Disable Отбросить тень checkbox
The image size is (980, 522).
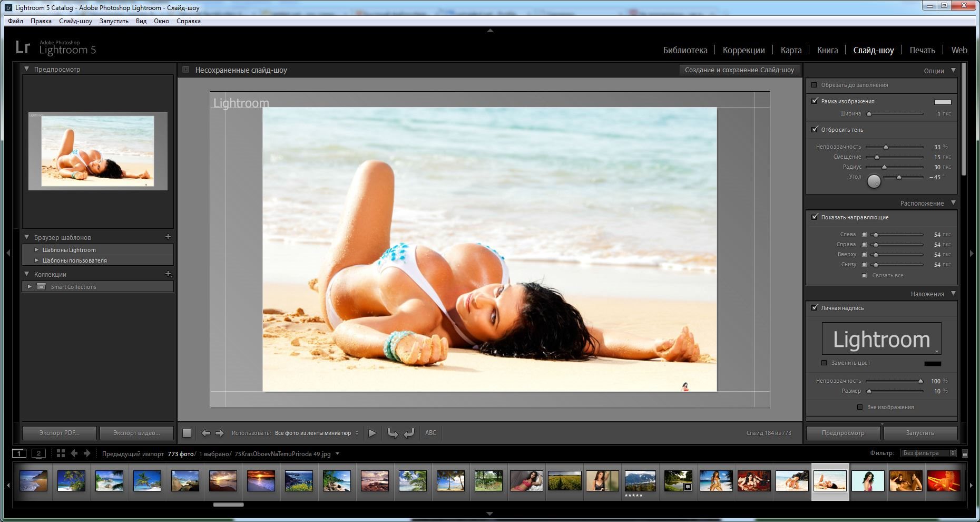coord(815,129)
